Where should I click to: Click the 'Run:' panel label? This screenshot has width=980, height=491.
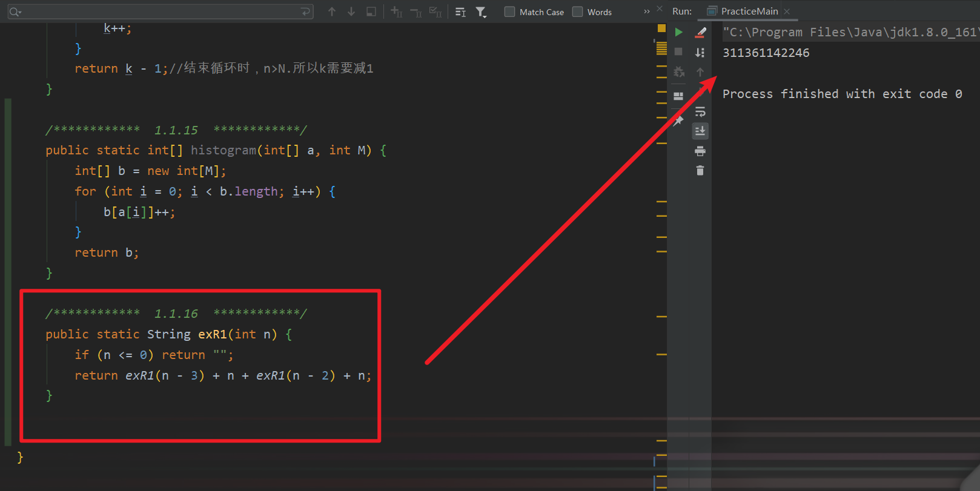point(682,11)
